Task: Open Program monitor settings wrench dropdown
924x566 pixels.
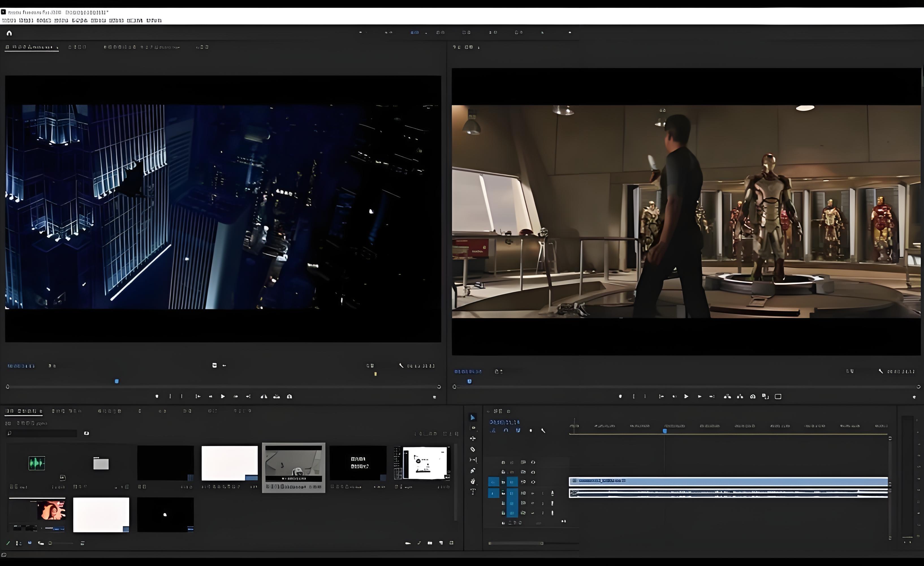Action: 880,371
